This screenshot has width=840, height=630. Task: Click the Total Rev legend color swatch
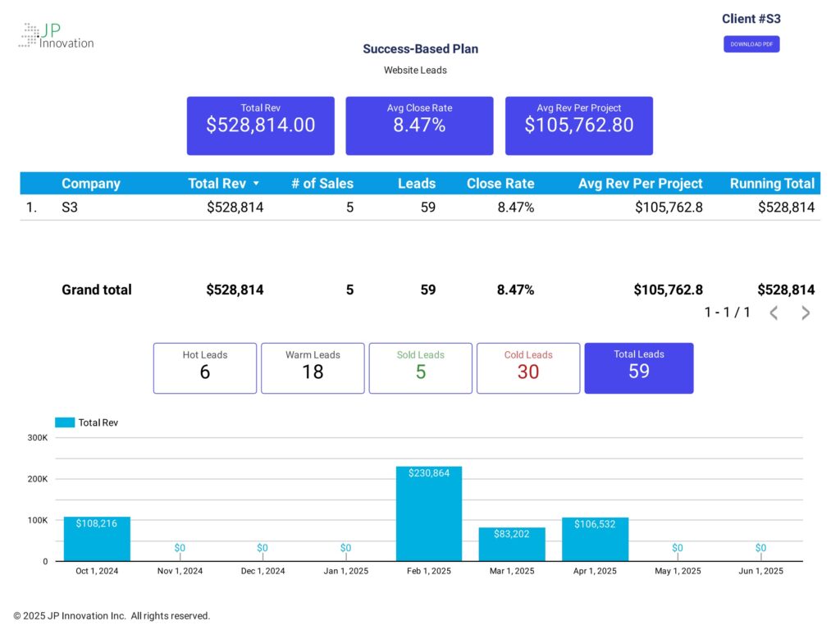click(x=65, y=422)
